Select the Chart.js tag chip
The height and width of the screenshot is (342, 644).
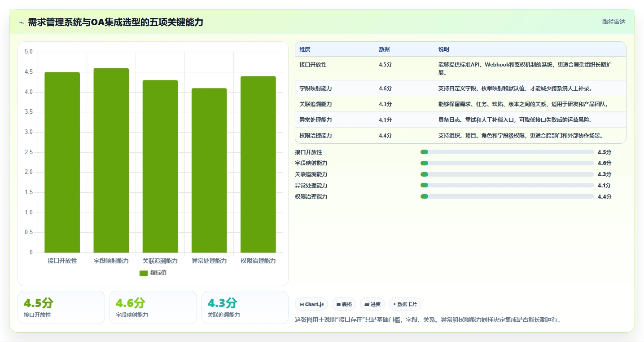[311, 304]
